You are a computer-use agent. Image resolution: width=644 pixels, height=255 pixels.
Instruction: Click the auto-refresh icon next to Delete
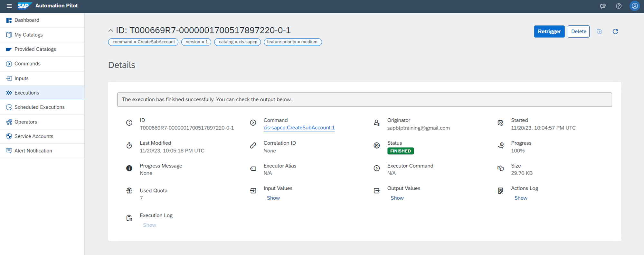click(599, 32)
